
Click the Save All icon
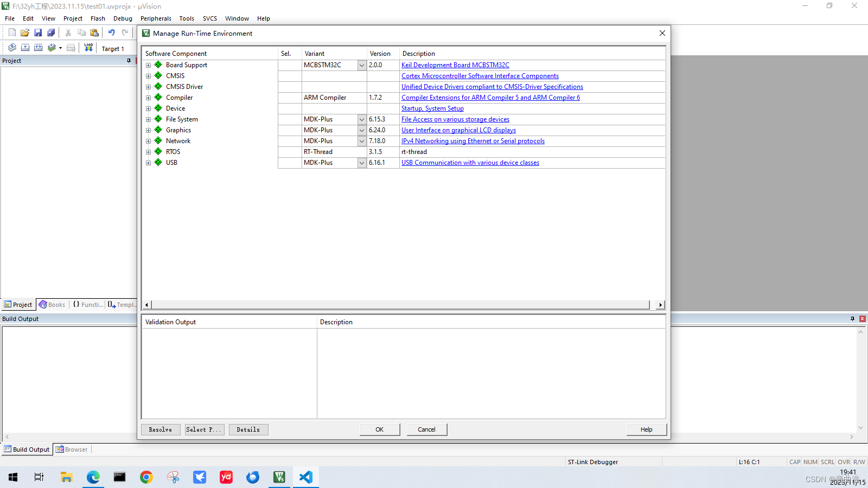pos(51,33)
